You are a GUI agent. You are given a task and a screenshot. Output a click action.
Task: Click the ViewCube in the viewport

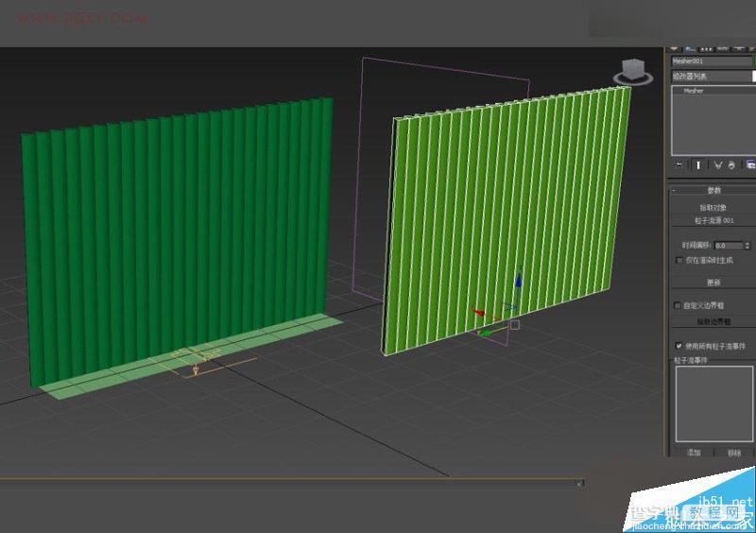coord(633,73)
